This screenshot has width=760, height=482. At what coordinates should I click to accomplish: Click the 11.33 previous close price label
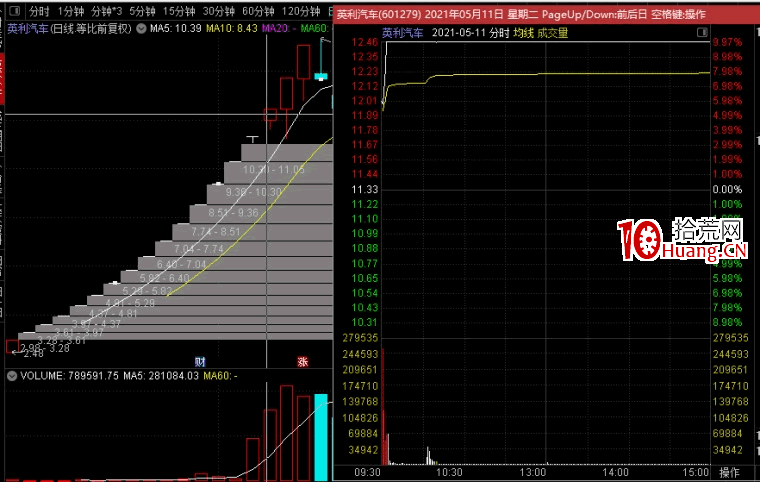[x=364, y=190]
